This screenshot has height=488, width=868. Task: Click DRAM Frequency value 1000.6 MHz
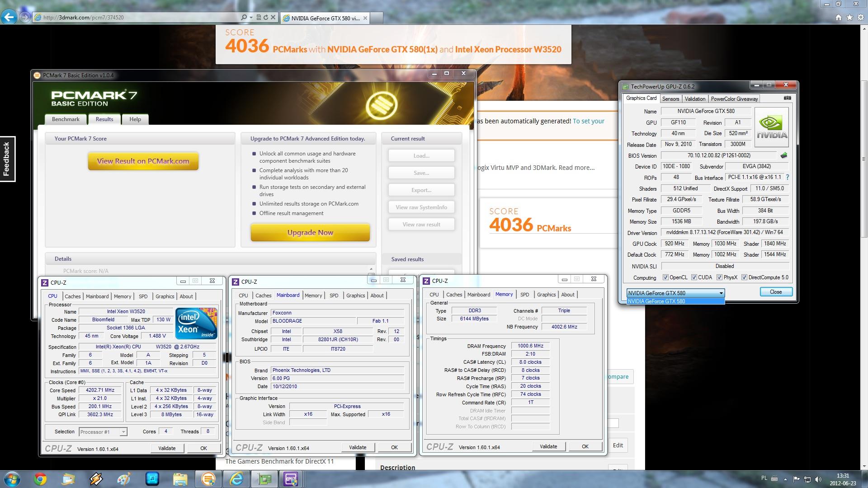pyautogui.click(x=530, y=346)
